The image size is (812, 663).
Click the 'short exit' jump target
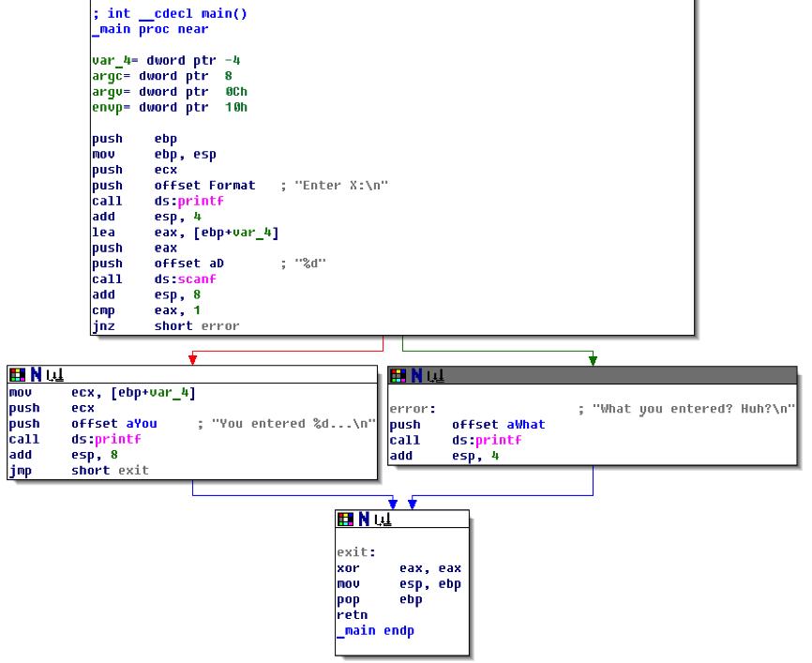(x=110, y=471)
